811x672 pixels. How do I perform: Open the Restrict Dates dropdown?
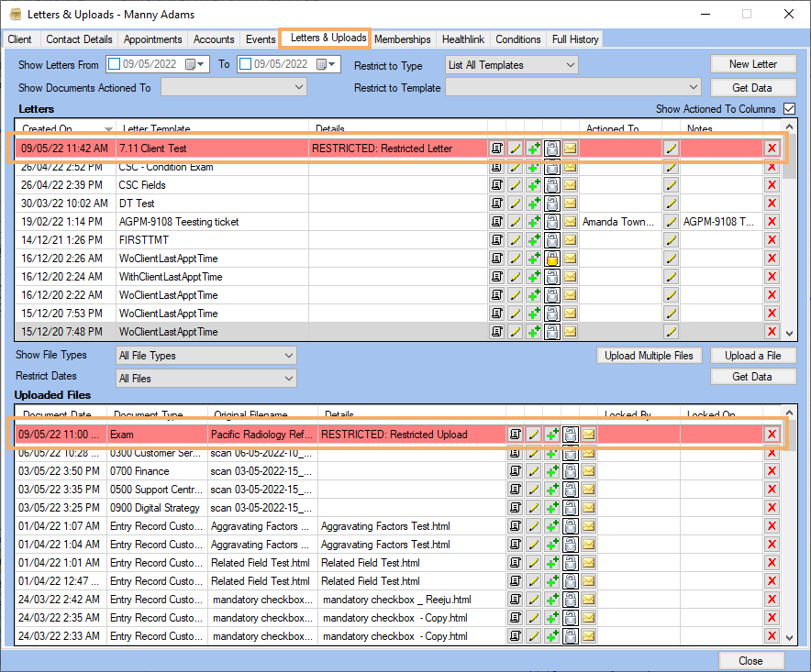point(206,379)
